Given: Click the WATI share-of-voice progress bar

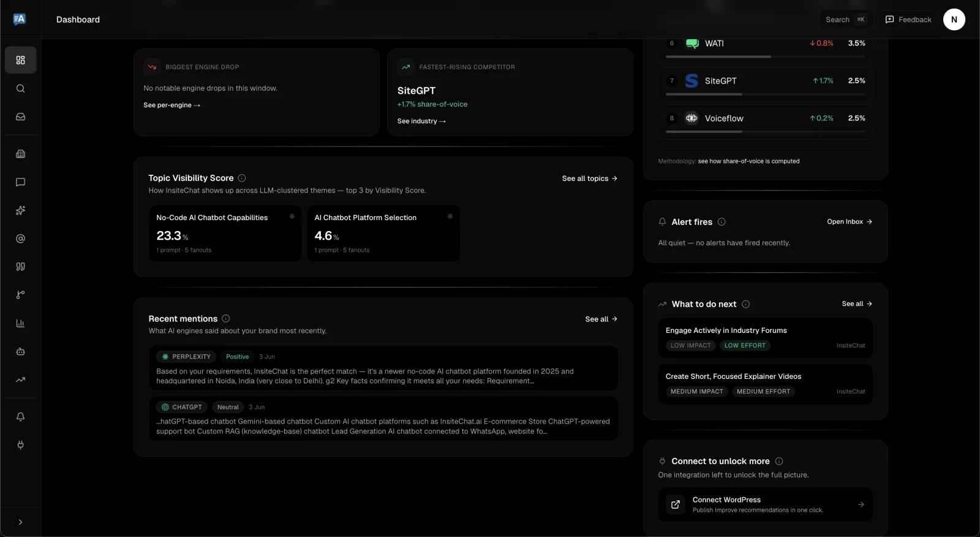Looking at the screenshot, I should pos(766,57).
